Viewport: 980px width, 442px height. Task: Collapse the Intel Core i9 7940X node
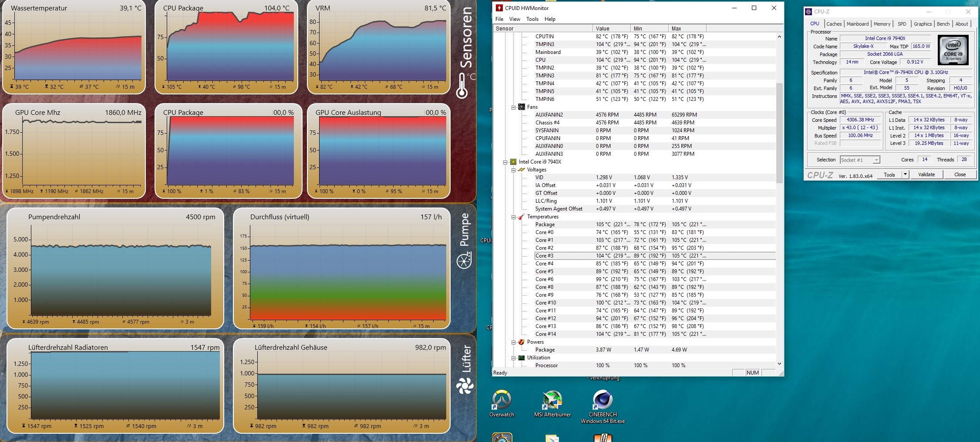505,162
